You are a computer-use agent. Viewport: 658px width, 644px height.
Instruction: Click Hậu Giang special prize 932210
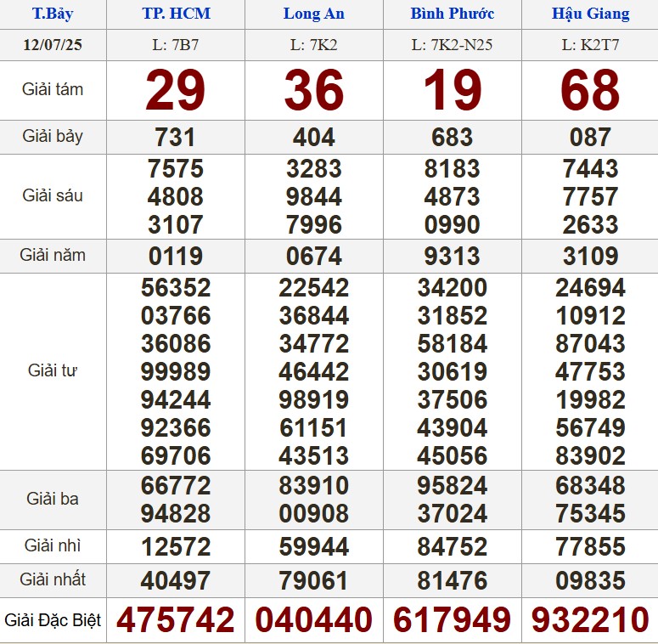coord(590,620)
